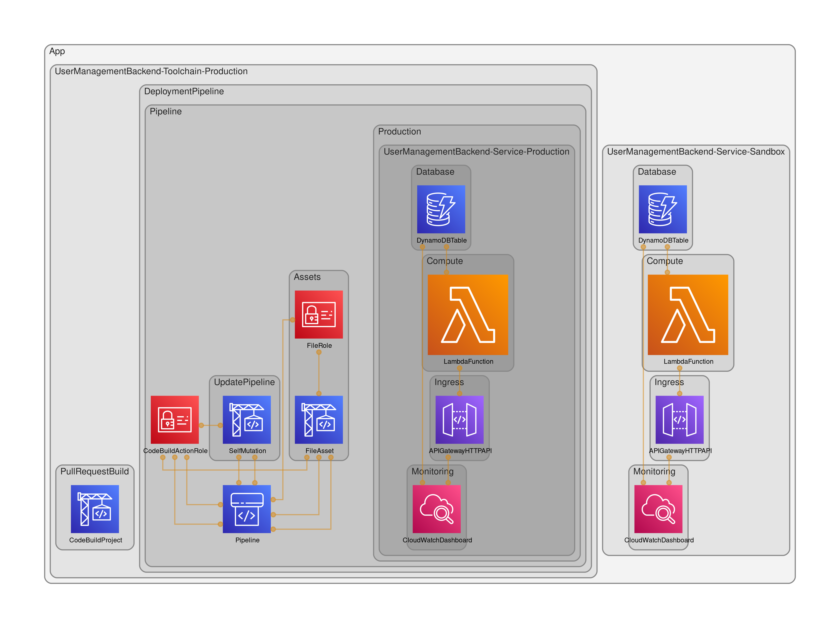Select the CodeBuildActionRole red IAM icon

click(x=174, y=420)
